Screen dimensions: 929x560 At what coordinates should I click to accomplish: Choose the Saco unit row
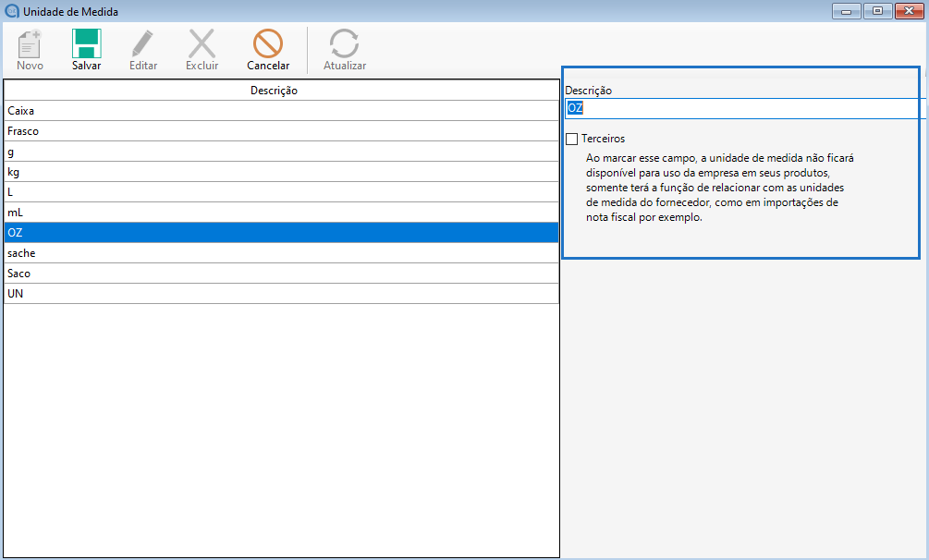tap(281, 274)
